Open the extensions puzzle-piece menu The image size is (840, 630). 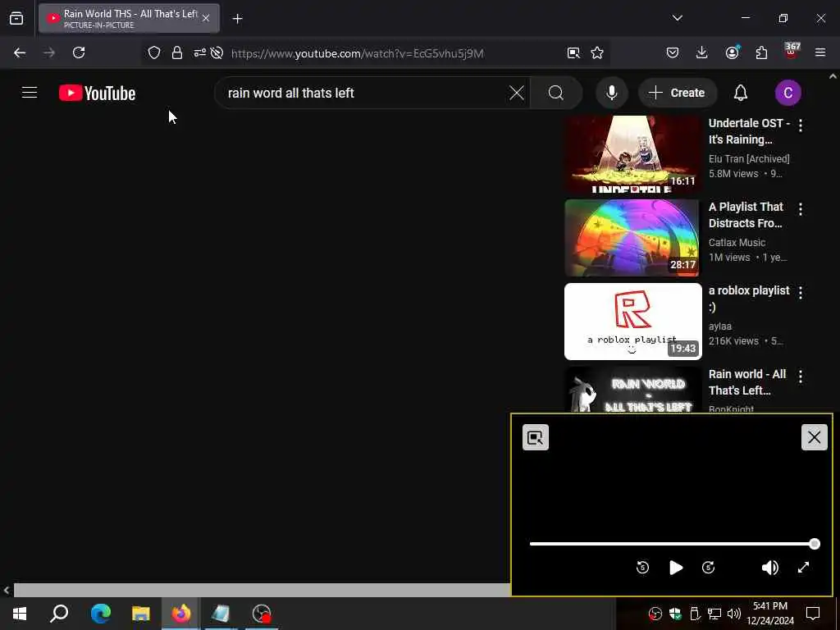click(x=761, y=52)
